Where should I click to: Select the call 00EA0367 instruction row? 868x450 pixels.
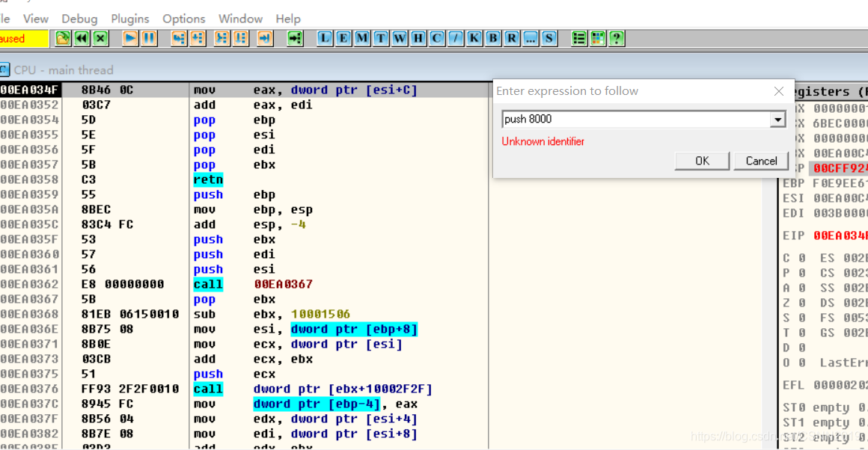[x=244, y=284]
